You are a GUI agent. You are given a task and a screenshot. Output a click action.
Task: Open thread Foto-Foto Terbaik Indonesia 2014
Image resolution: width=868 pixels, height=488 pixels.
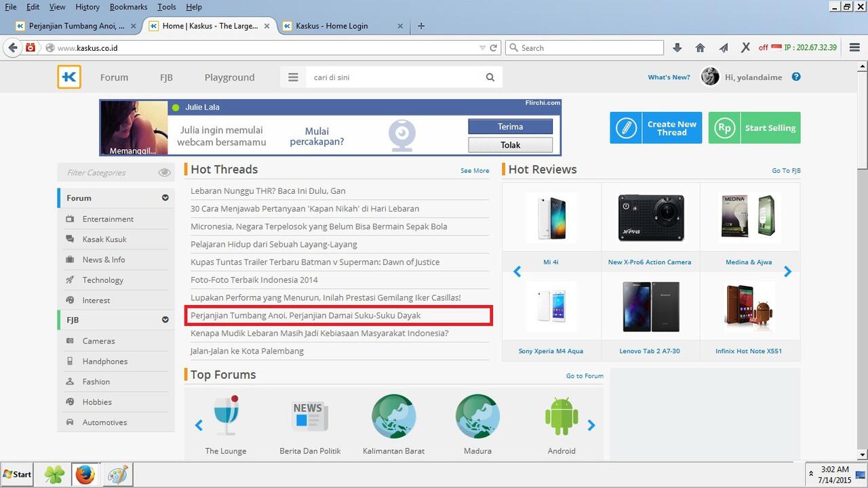pos(254,279)
